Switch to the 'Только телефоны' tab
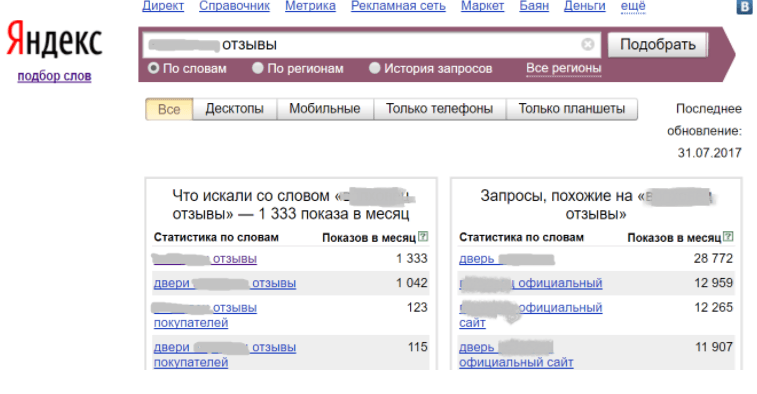The image size is (757, 394). [x=439, y=109]
